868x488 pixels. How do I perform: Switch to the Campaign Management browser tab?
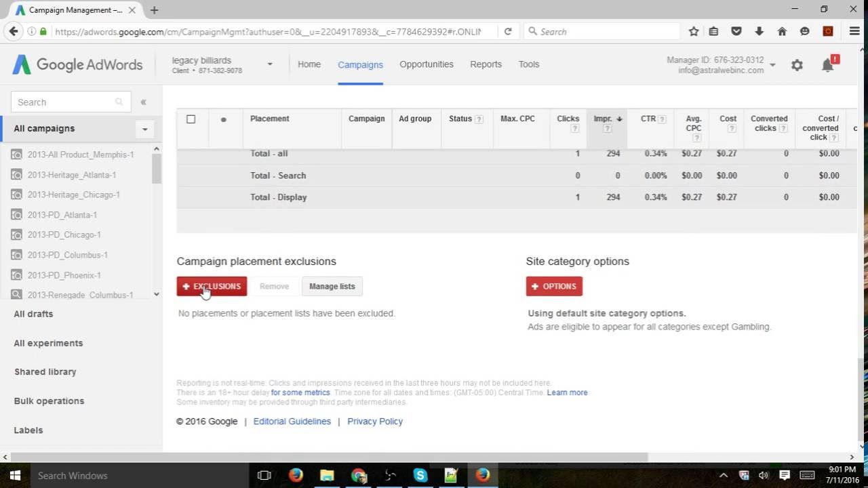[x=75, y=10]
